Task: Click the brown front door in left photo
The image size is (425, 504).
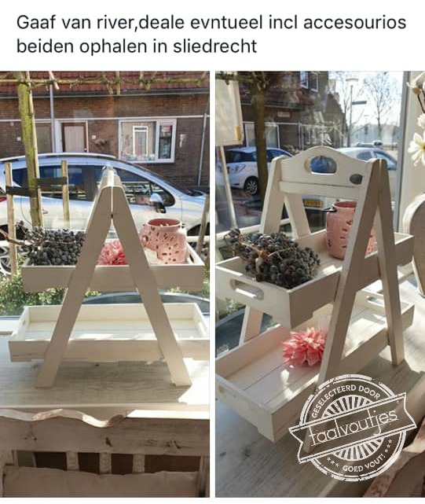Action: (74, 138)
